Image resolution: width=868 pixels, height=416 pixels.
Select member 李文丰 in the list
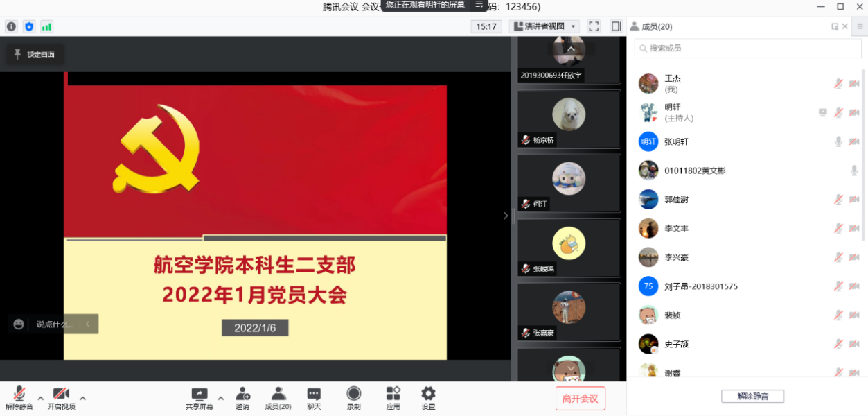click(x=676, y=229)
